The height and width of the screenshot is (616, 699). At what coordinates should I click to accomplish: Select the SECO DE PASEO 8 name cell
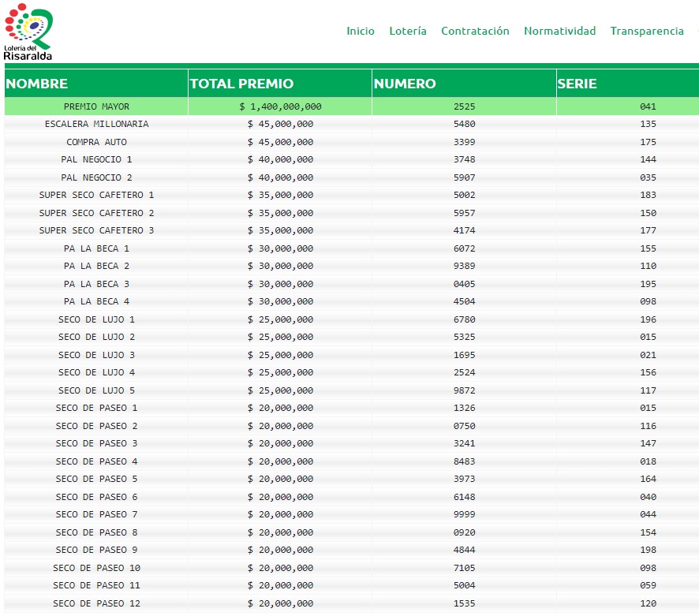96,532
